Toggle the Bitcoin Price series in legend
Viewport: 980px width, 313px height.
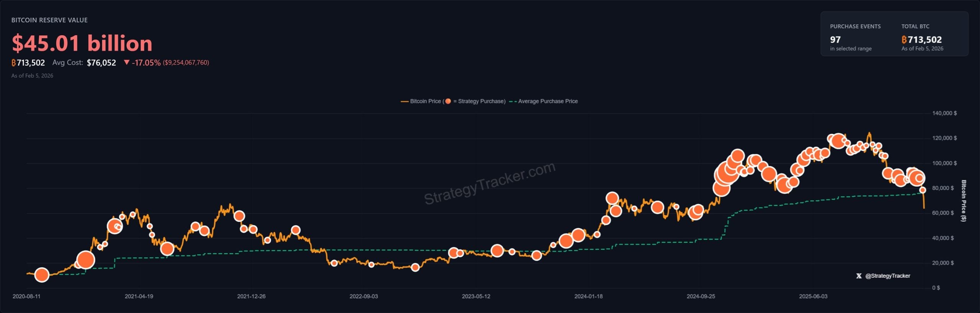425,101
